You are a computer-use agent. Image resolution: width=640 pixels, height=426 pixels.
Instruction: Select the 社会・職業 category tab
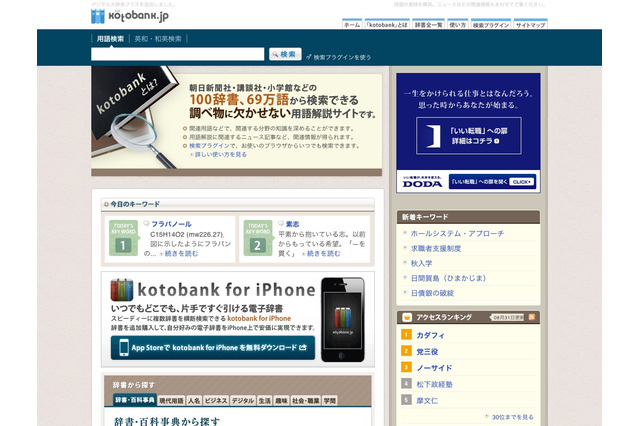(305, 401)
